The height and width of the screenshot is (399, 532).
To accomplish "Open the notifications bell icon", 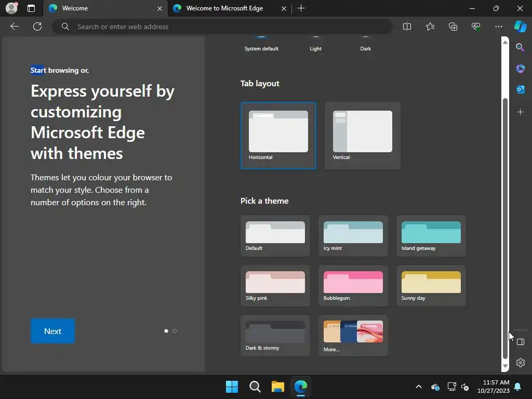I will click(518, 387).
